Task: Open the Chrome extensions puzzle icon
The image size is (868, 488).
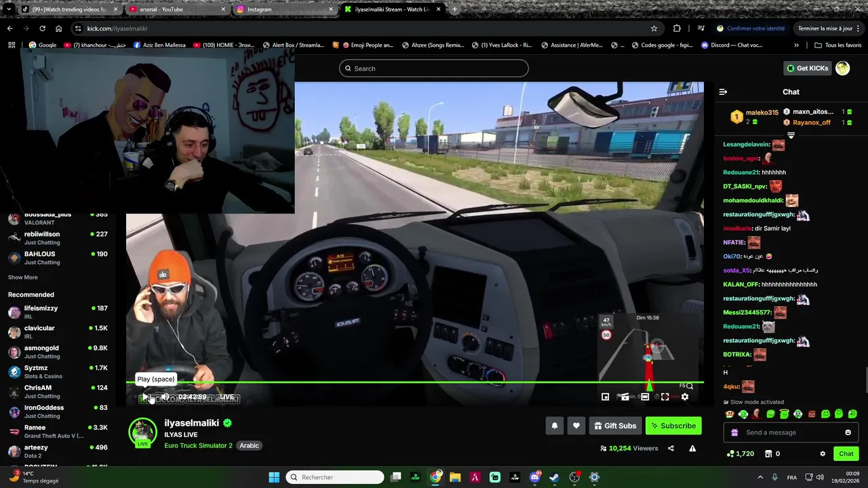Action: (677, 28)
